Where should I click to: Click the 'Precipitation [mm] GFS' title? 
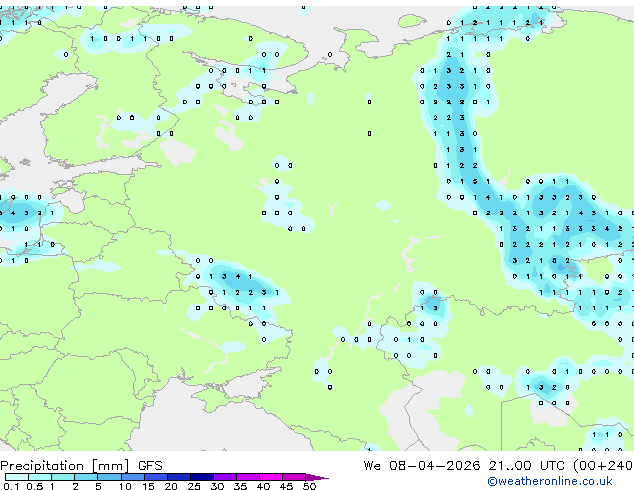81,466
